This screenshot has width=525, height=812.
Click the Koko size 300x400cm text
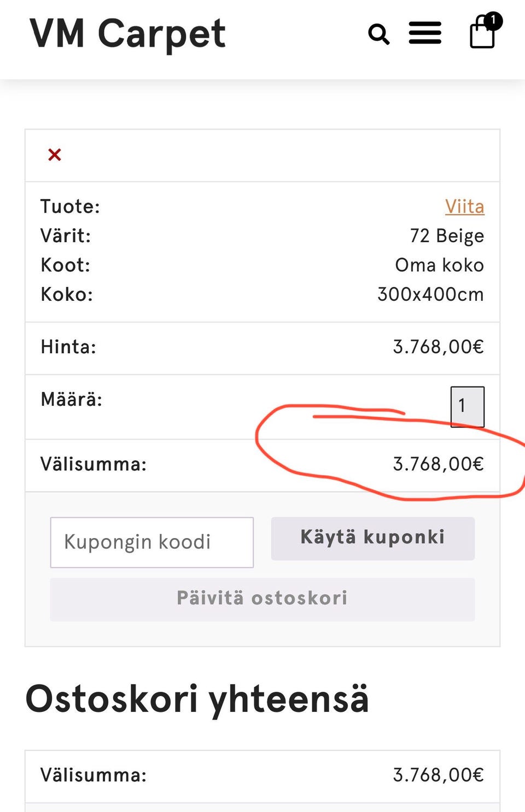tap(431, 294)
